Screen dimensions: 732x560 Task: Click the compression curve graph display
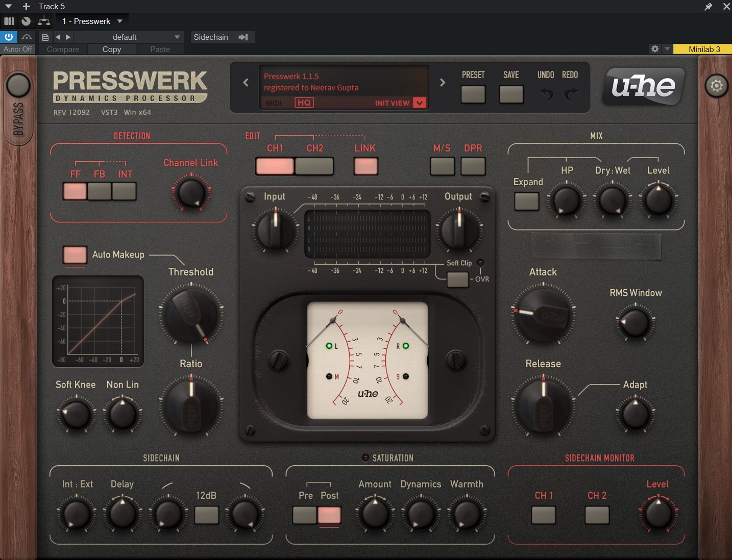[x=98, y=321]
